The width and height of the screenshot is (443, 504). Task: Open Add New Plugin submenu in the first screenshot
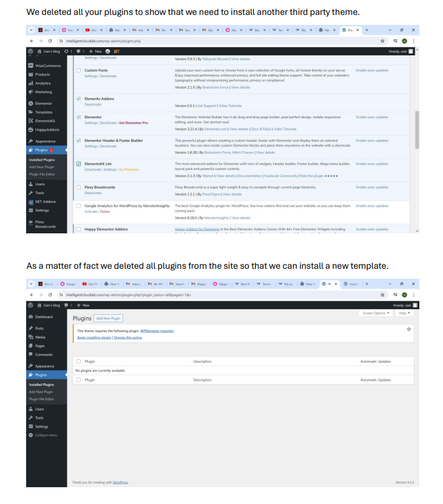click(x=42, y=167)
